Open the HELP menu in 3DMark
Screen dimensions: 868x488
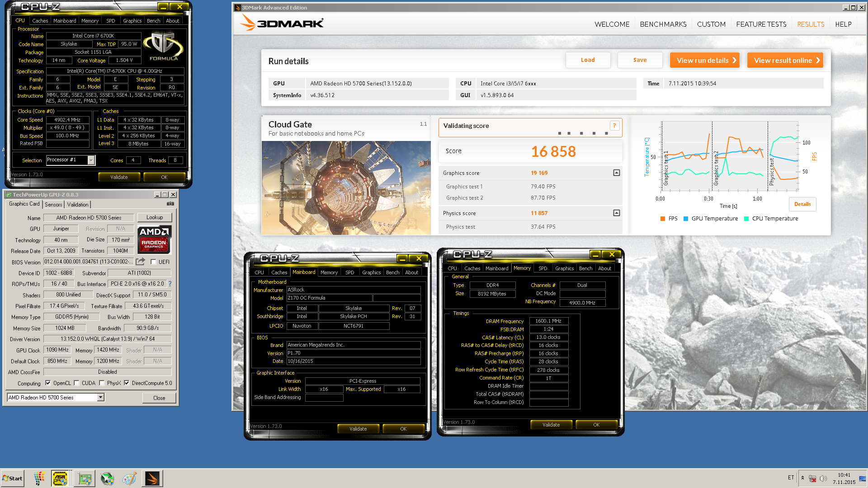tap(843, 24)
